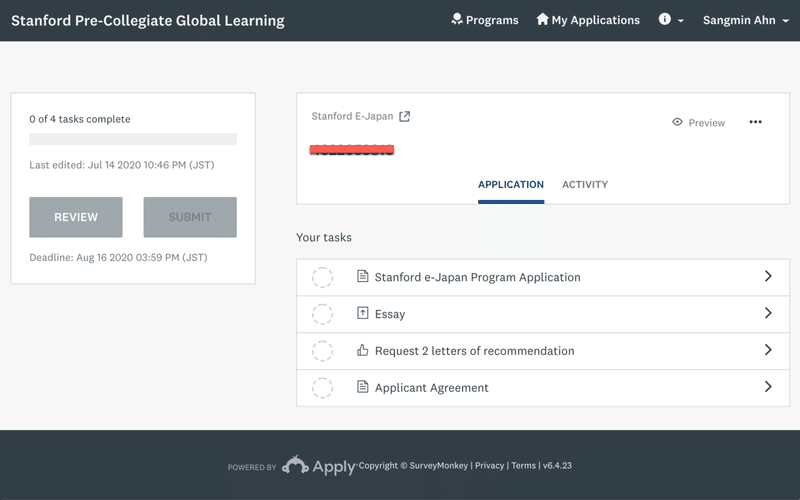Image resolution: width=800 pixels, height=500 pixels.
Task: Open chevron on Applicant Agreement row
Action: [768, 386]
